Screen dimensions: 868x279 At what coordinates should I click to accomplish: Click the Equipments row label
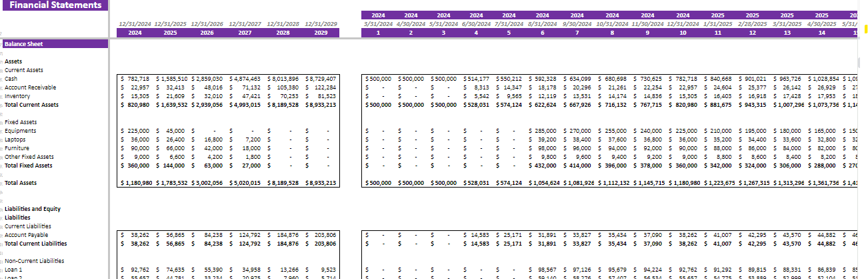point(20,131)
